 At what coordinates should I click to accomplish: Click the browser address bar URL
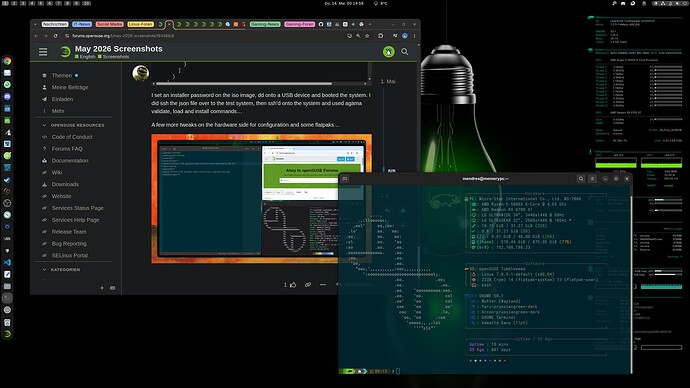click(x=123, y=36)
